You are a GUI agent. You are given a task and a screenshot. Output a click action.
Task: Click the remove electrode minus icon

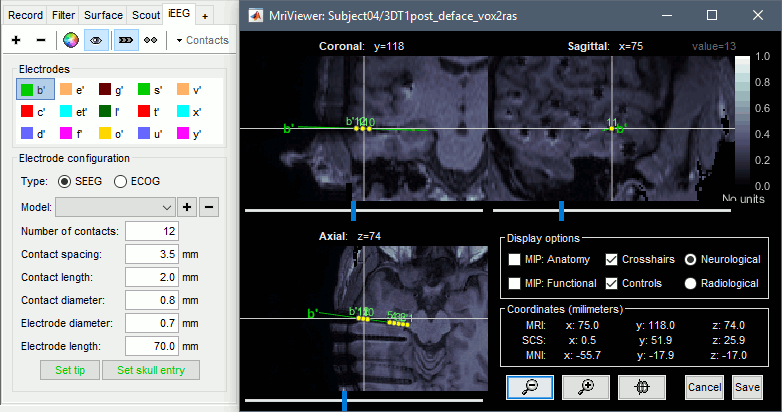point(39,40)
